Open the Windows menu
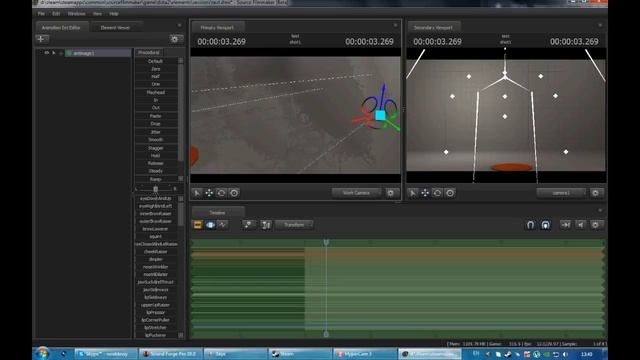 pos(76,13)
